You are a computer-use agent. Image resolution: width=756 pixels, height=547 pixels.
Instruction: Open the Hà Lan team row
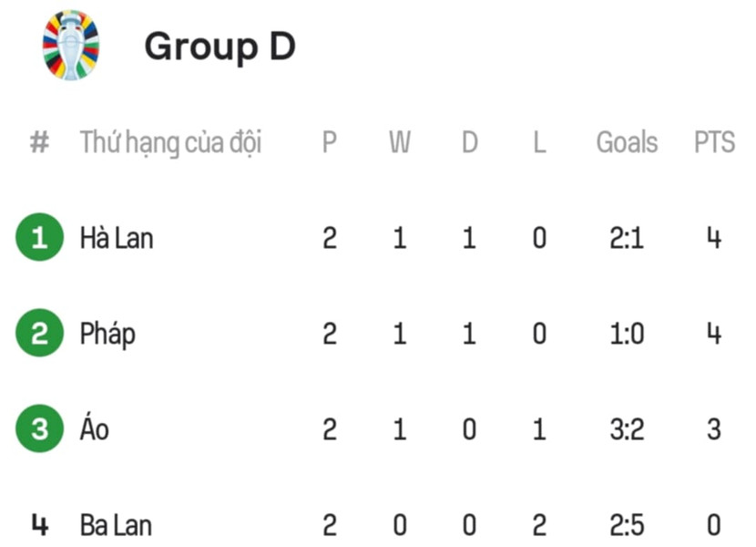(117, 239)
